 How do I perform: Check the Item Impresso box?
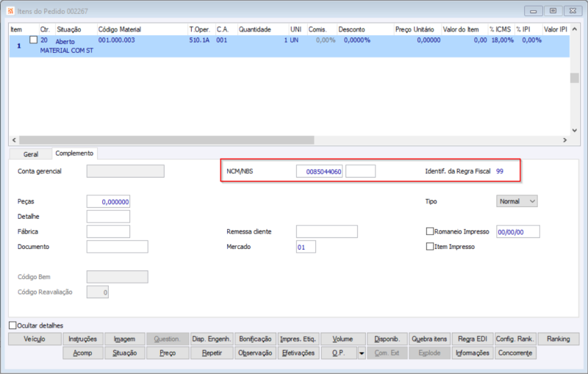430,246
